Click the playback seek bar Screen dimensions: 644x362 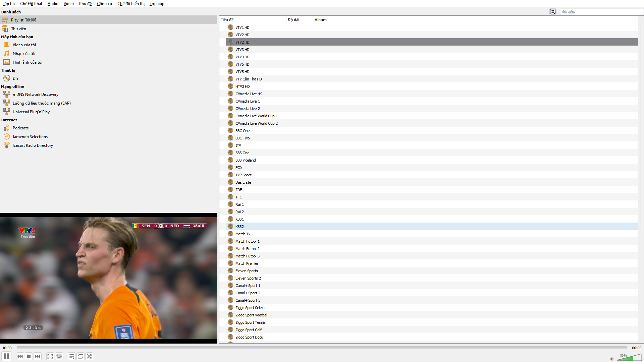click(322, 348)
